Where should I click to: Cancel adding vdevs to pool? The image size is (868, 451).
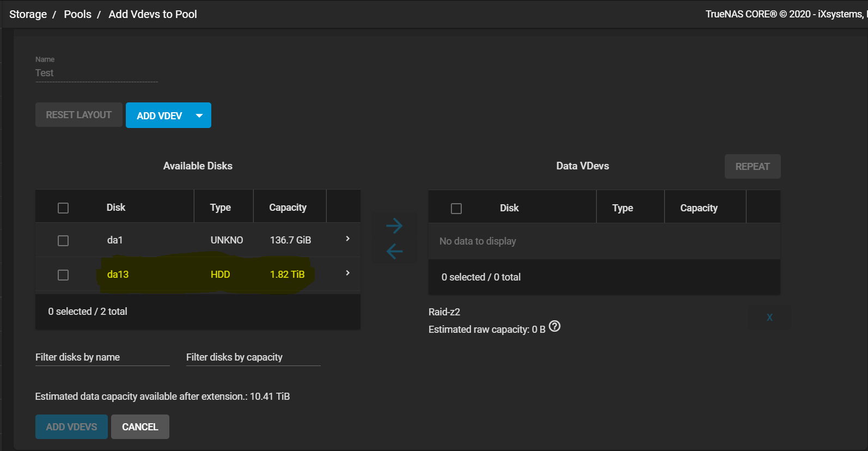(x=140, y=427)
